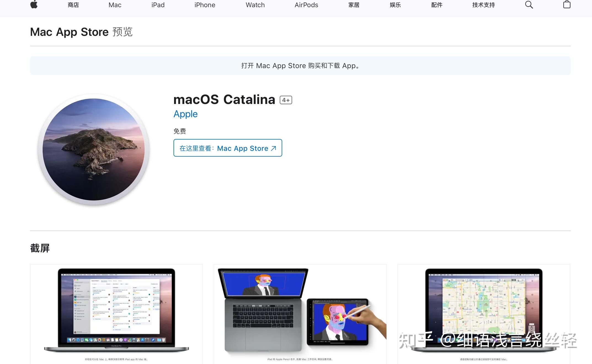Select iPad from the navigation bar

click(x=158, y=5)
